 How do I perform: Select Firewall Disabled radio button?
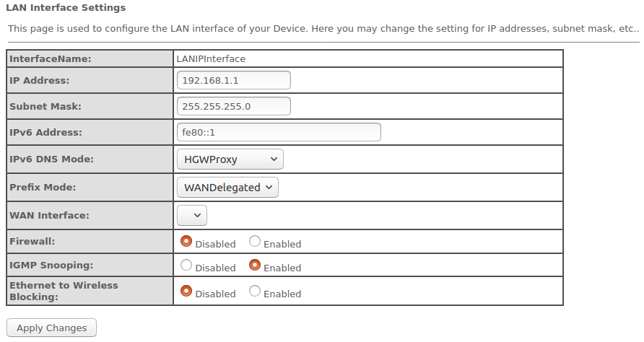186,242
